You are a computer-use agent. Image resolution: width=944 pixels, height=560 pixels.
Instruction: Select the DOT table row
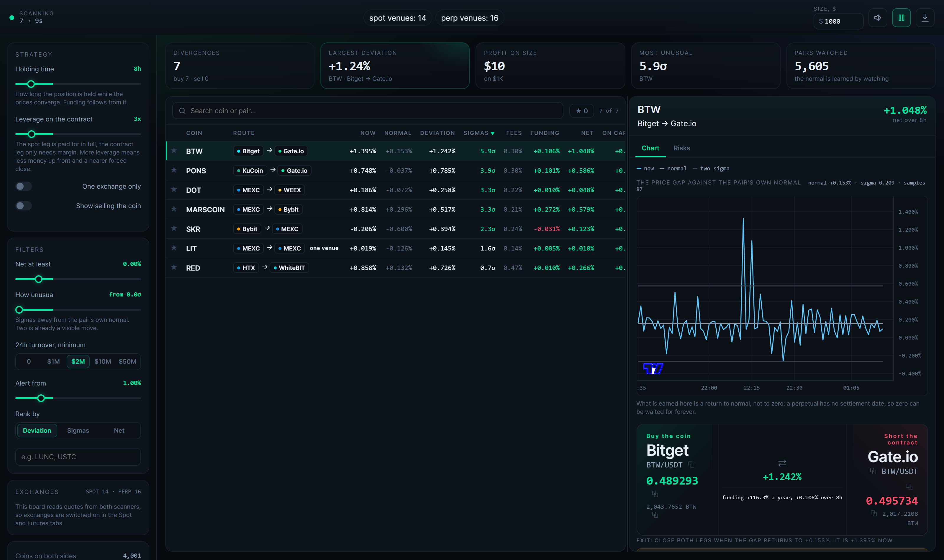[x=396, y=190]
